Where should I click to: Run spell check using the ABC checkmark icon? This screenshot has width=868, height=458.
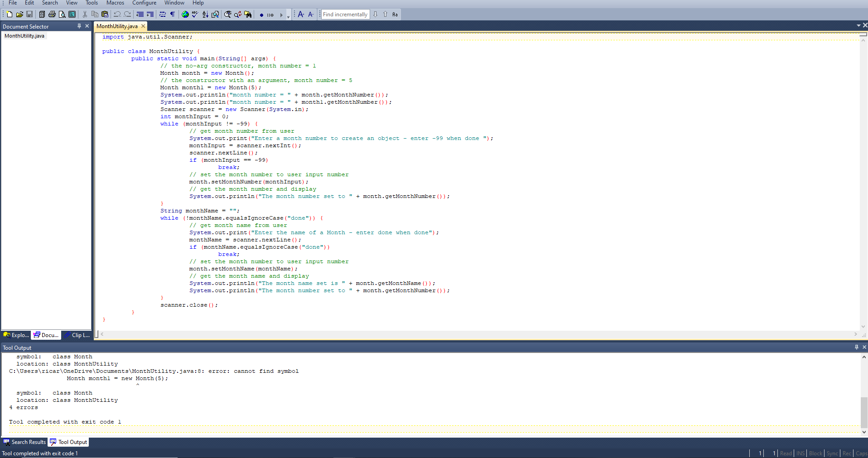point(194,14)
